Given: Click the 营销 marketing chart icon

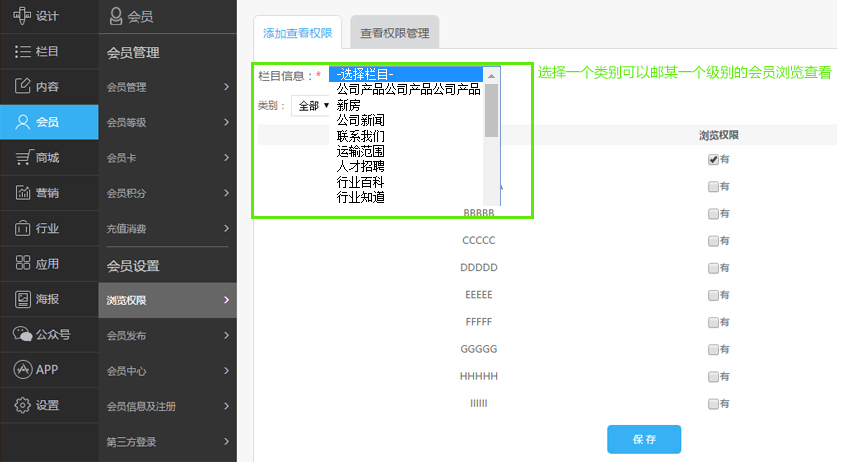Looking at the screenshot, I should 22,192.
